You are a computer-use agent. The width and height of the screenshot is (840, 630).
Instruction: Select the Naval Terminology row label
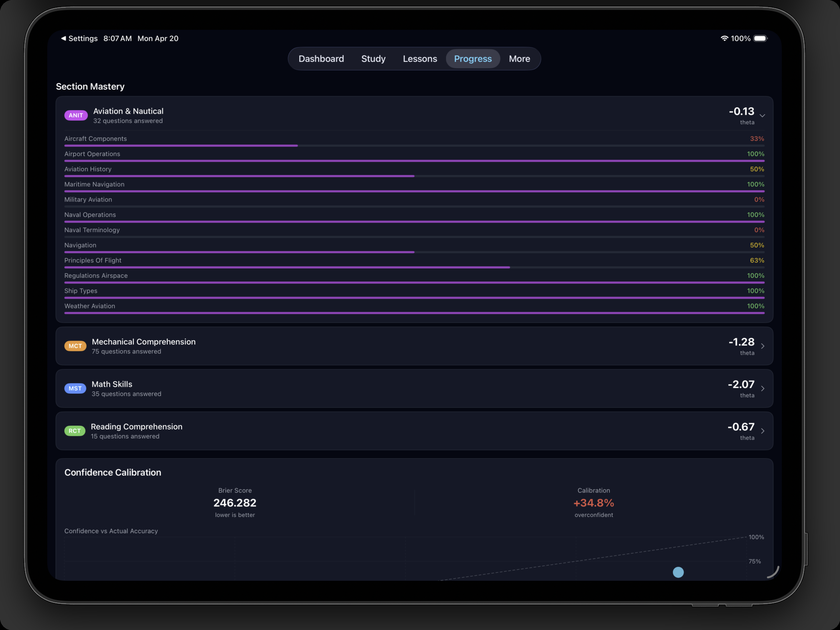click(x=92, y=230)
